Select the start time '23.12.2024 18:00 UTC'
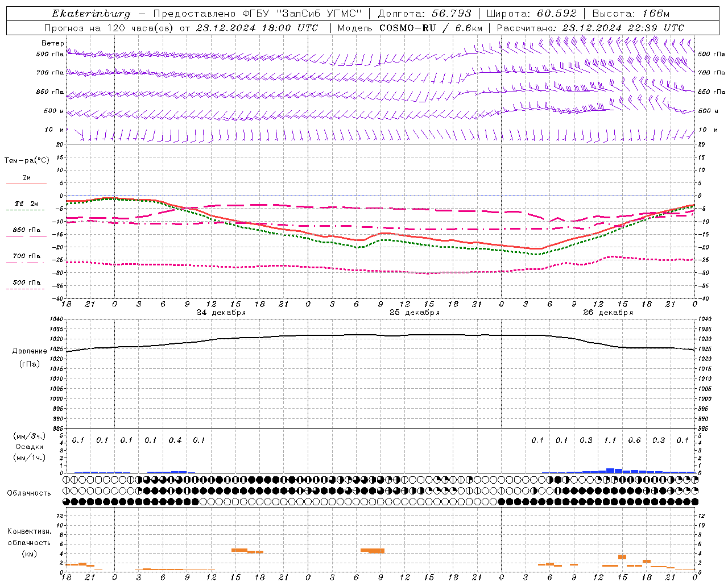 click(257, 28)
